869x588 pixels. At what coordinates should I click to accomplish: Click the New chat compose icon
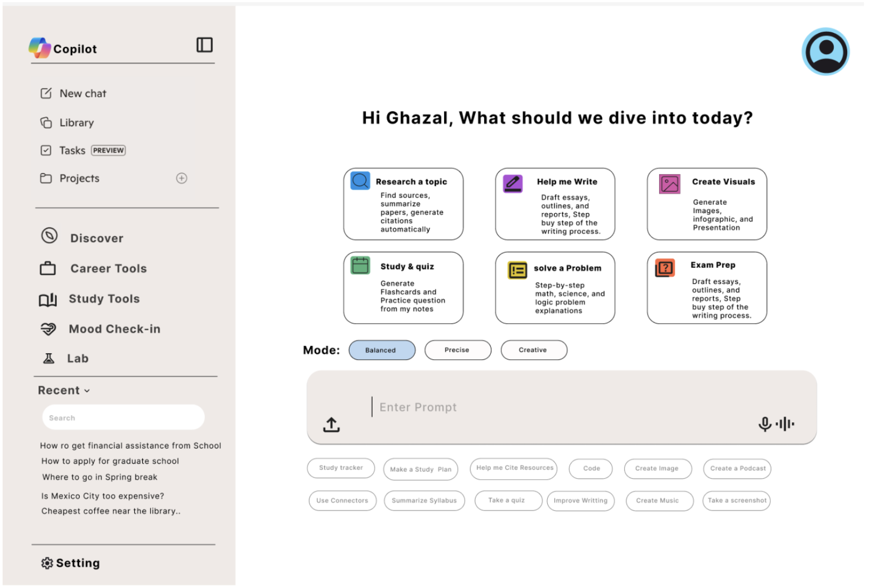point(46,93)
